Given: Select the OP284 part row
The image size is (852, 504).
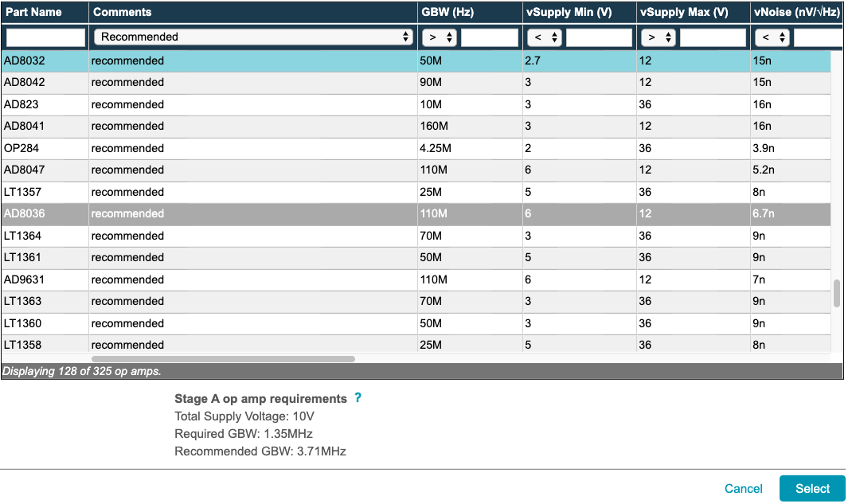Looking at the screenshot, I should [x=416, y=148].
